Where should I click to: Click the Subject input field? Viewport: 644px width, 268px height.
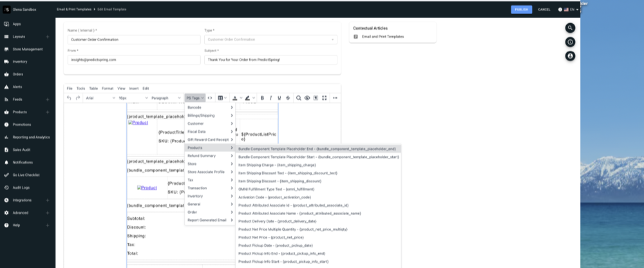270,60
